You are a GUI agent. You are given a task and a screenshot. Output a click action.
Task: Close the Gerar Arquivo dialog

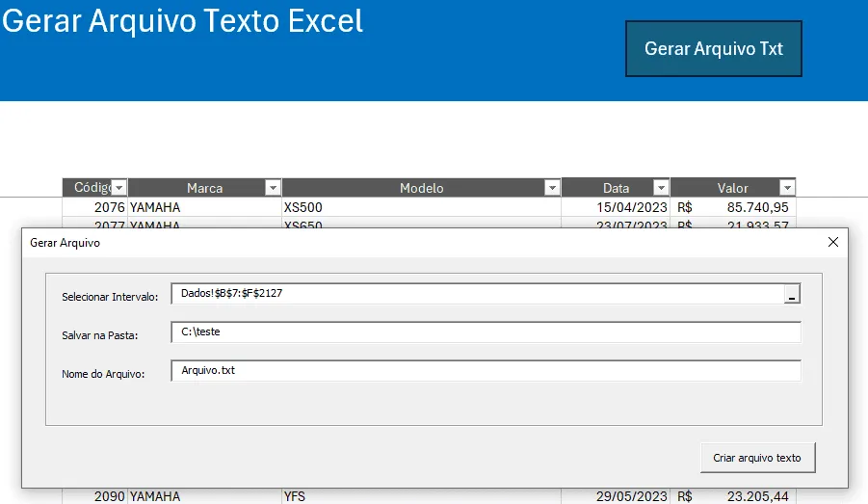pyautogui.click(x=833, y=242)
